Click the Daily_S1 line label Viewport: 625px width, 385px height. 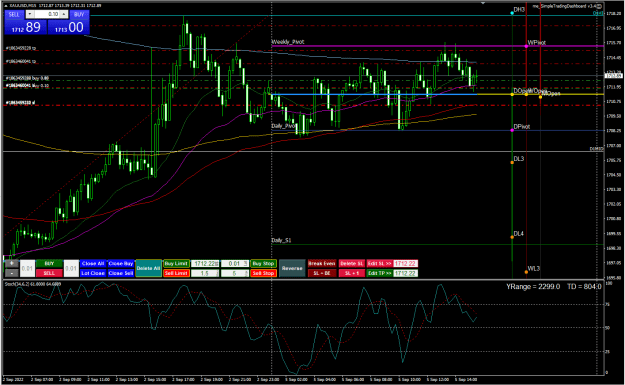click(x=281, y=240)
